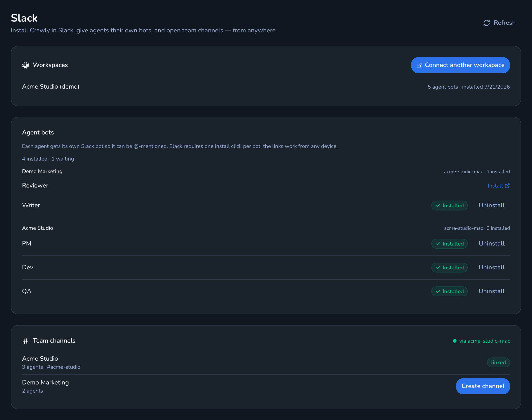
Task: Connect another workspace
Action: 460,65
